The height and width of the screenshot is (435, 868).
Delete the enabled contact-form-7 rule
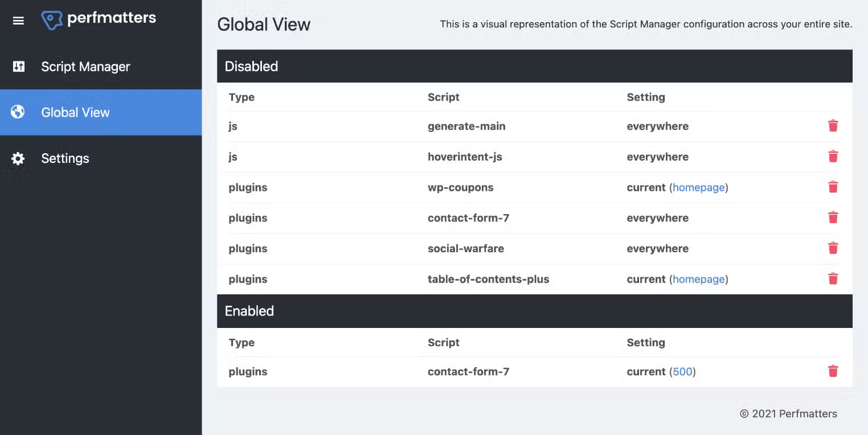[x=833, y=371]
